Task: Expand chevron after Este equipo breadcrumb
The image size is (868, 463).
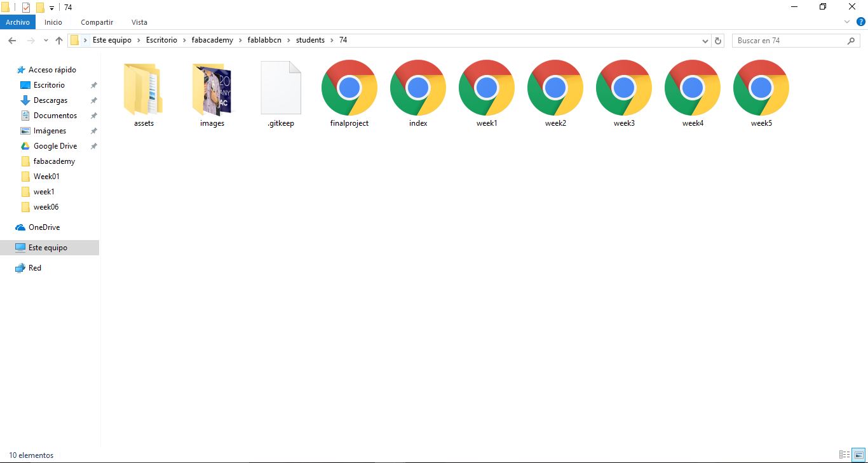Action: coord(139,40)
